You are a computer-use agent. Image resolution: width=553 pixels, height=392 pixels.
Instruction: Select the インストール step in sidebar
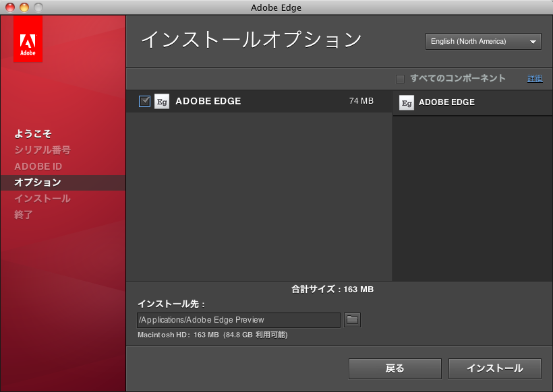[42, 199]
